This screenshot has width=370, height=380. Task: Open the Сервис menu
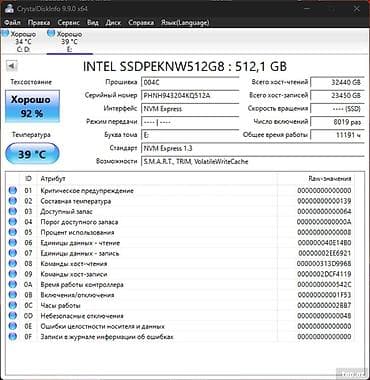click(x=69, y=23)
